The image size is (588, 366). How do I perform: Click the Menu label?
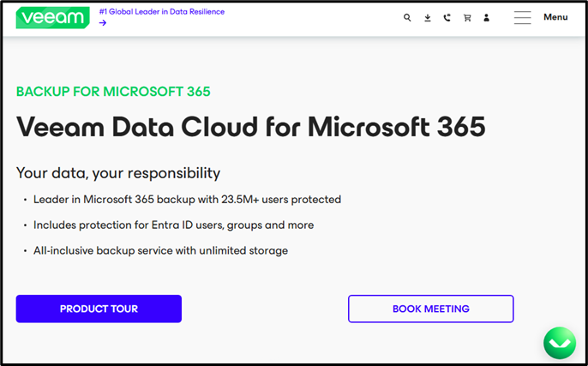pyautogui.click(x=555, y=17)
